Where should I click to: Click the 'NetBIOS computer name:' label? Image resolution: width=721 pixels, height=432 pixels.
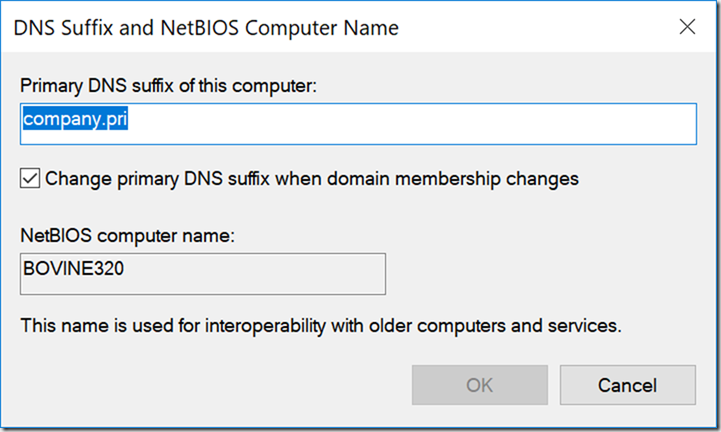[x=127, y=236]
